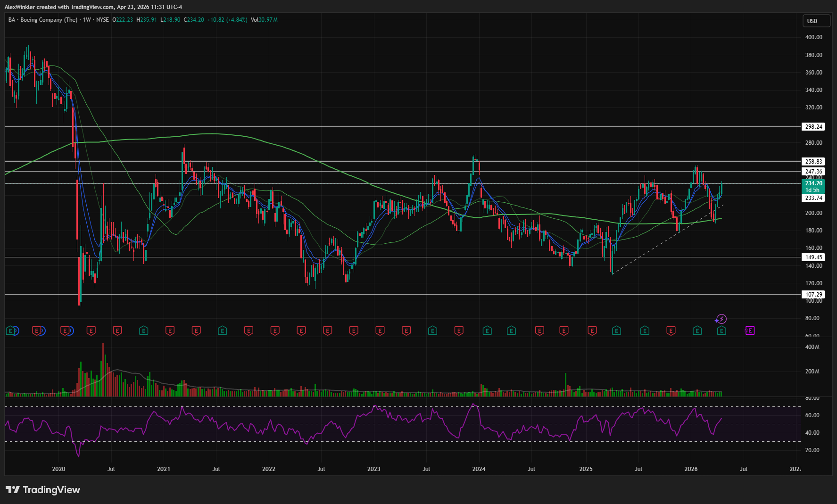Click the BA Boeing Company symbol title

[43, 20]
